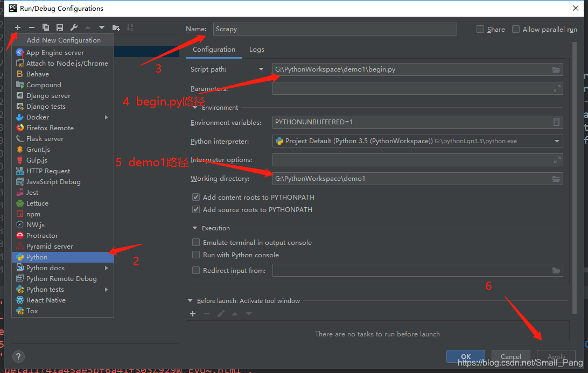Add a Before launch task plus icon

[193, 314]
